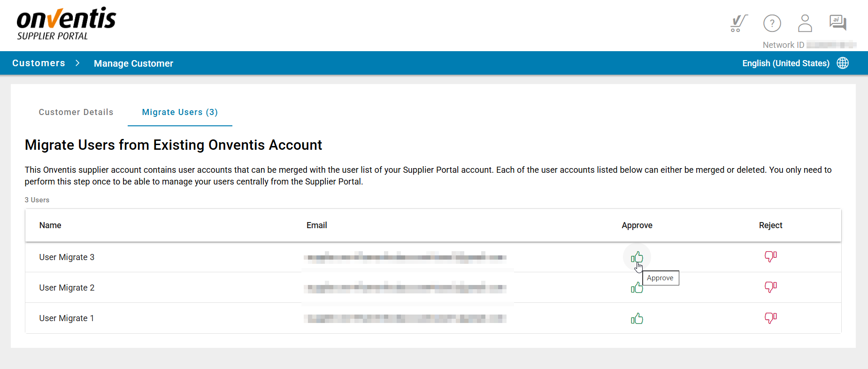Click the Email column header
The width and height of the screenshot is (868, 369).
316,225
